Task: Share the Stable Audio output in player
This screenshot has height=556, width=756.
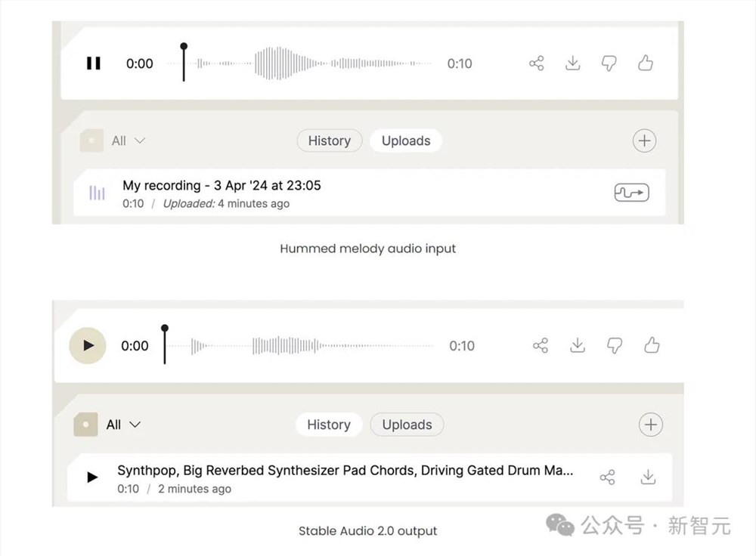Action: tap(541, 346)
